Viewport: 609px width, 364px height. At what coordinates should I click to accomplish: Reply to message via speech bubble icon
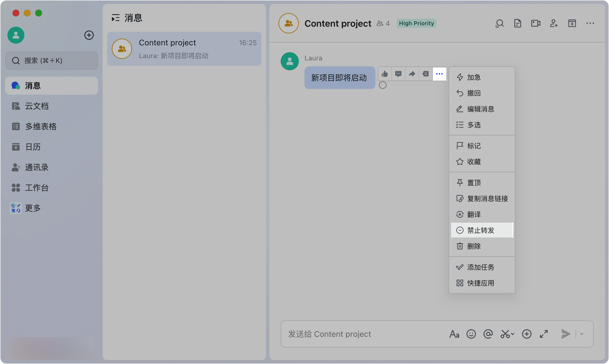[x=398, y=74]
